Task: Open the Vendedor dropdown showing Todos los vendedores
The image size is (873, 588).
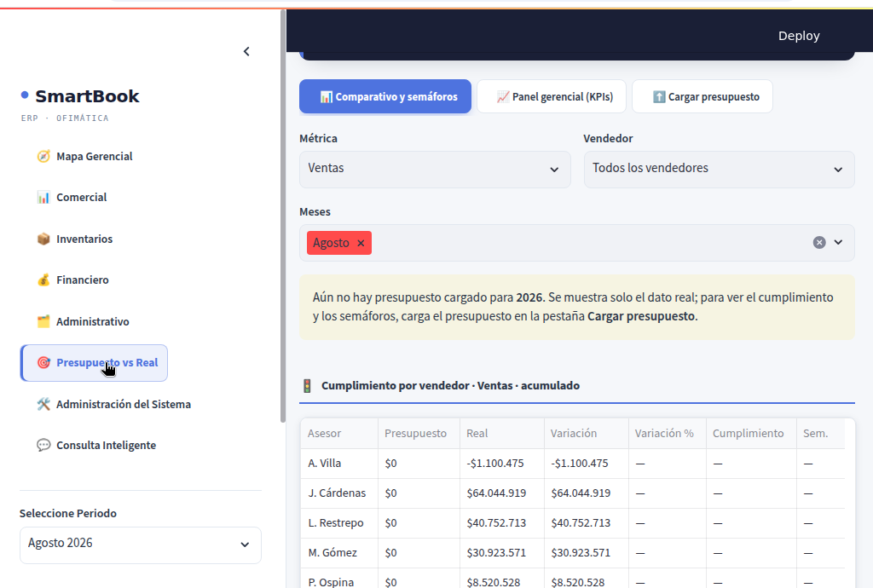Action: pyautogui.click(x=719, y=169)
